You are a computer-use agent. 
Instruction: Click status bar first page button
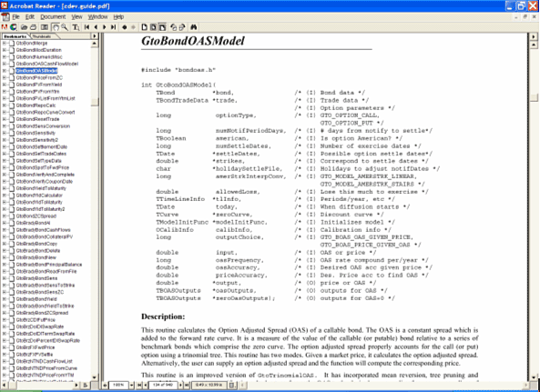pyautogui.click(x=139, y=386)
